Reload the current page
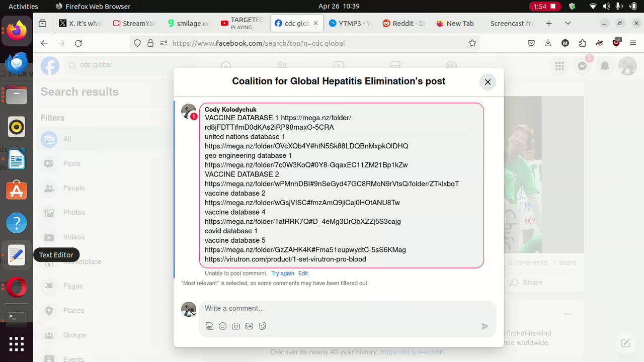 click(78, 43)
